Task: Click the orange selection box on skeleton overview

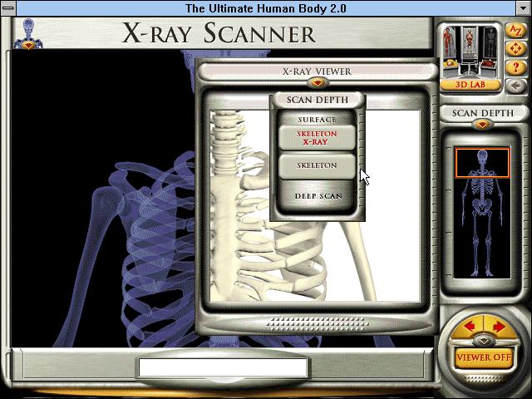Action: point(482,163)
